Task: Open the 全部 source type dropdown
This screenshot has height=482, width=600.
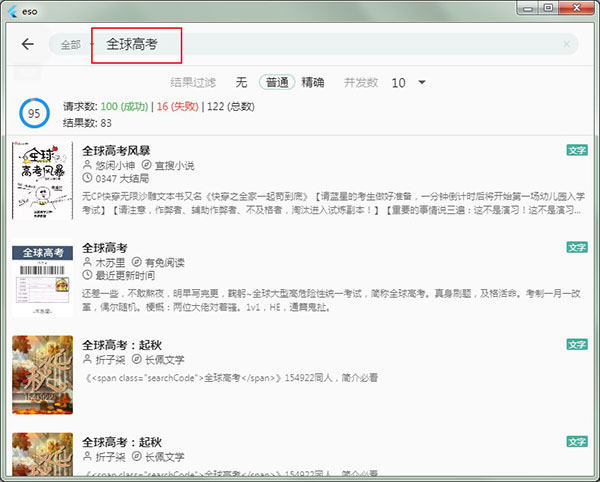Action: point(77,45)
